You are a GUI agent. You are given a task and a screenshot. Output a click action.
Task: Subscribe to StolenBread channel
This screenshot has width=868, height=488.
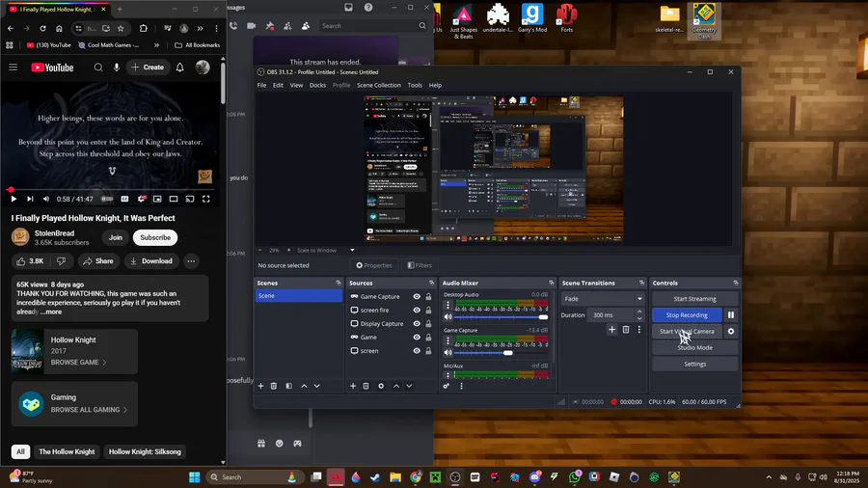coord(155,237)
